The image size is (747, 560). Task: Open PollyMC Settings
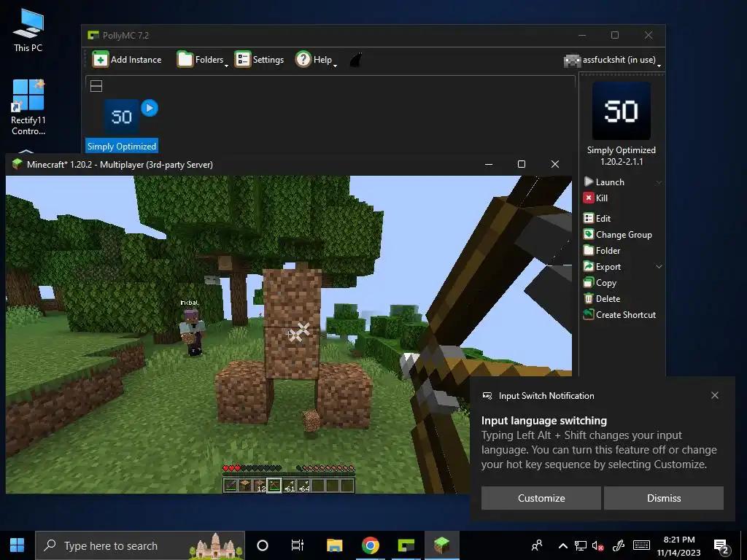pos(259,60)
